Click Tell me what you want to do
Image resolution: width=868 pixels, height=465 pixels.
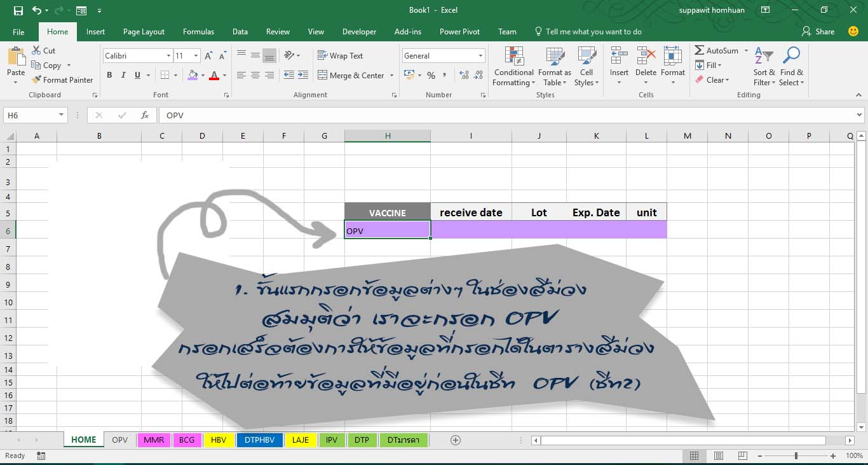click(588, 32)
